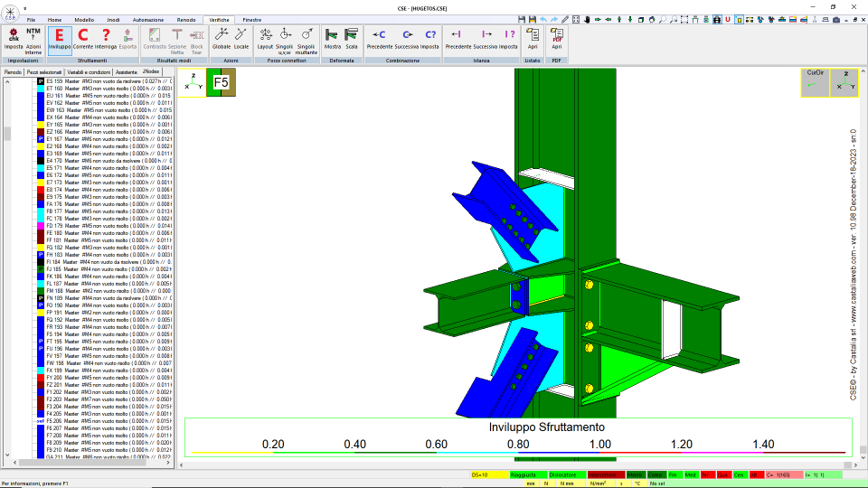Open the connector forces Layout tool
Screen dimensions: 868x488
tap(265, 39)
